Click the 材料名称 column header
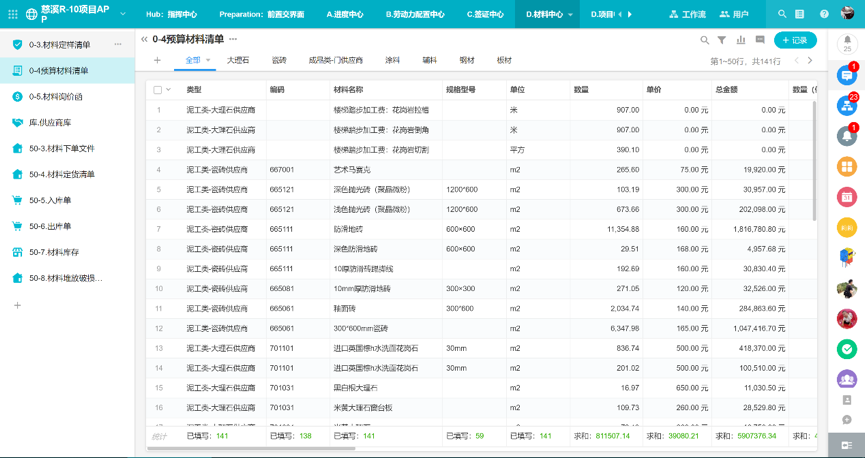The image size is (865, 458). point(386,89)
